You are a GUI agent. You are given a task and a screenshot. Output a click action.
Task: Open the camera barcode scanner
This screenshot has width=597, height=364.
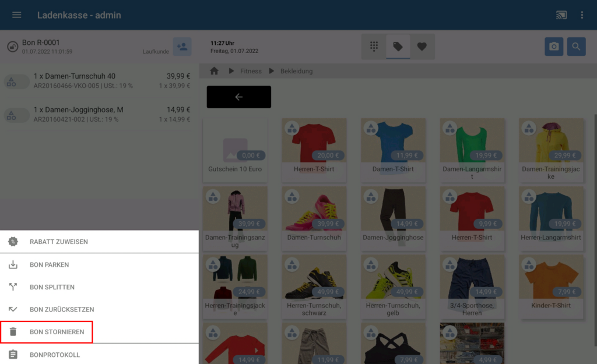click(x=554, y=47)
